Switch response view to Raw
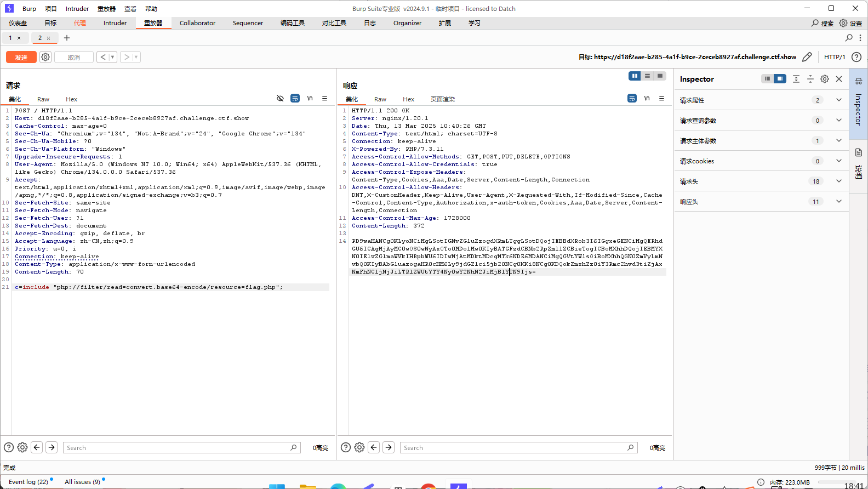The height and width of the screenshot is (489, 868). coord(380,99)
